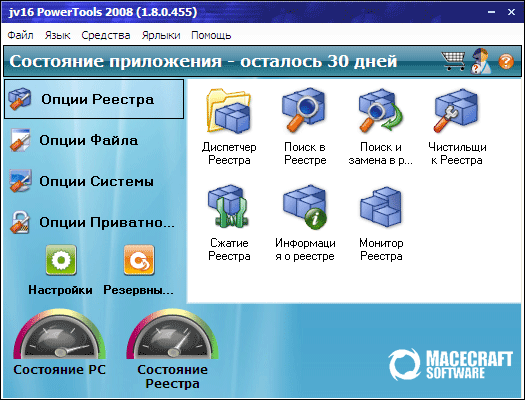
Task: Open the Файл menu
Action: (x=20, y=35)
